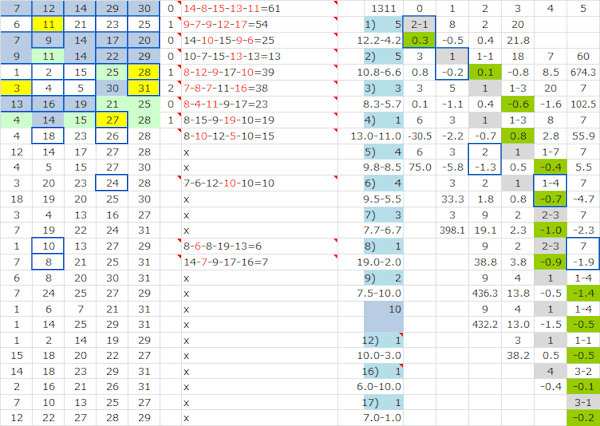Click the x cell in the row 12, 14, 17, 27, 28
Image resolution: width=600 pixels, height=426 pixels.
(x=259, y=152)
